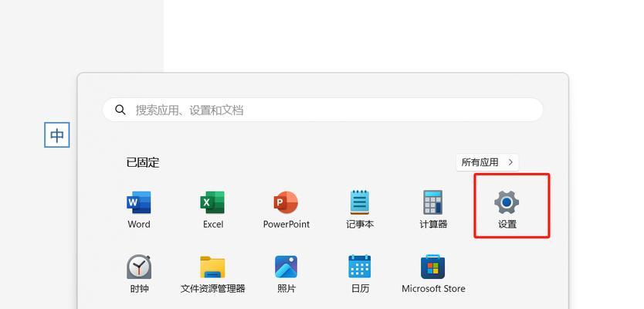
Task: Click the 已固定 section heading
Action: click(x=143, y=163)
